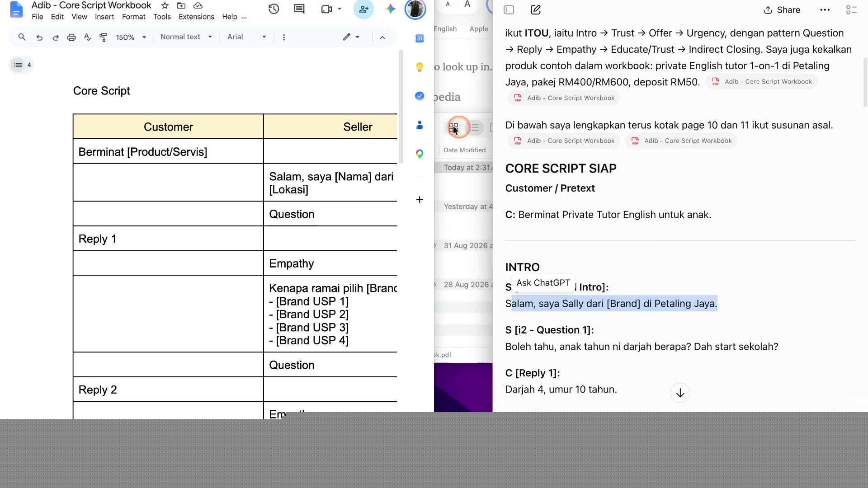
Task: Collapse the Docs toolbar with chevron
Action: pyautogui.click(x=382, y=38)
